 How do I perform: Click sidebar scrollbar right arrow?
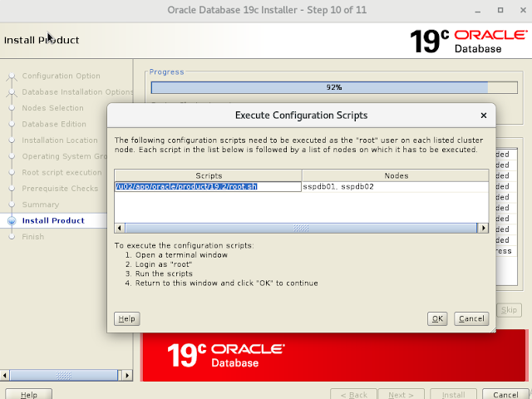127,375
